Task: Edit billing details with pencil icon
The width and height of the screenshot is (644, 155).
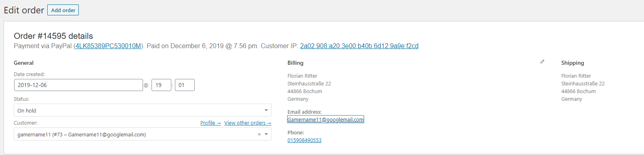Action: tap(542, 62)
